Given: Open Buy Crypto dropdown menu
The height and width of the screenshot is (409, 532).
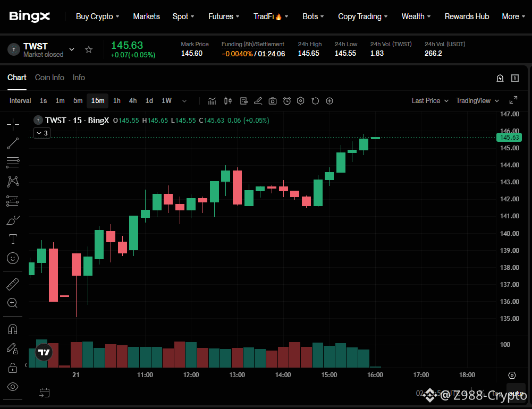Looking at the screenshot, I should point(97,16).
